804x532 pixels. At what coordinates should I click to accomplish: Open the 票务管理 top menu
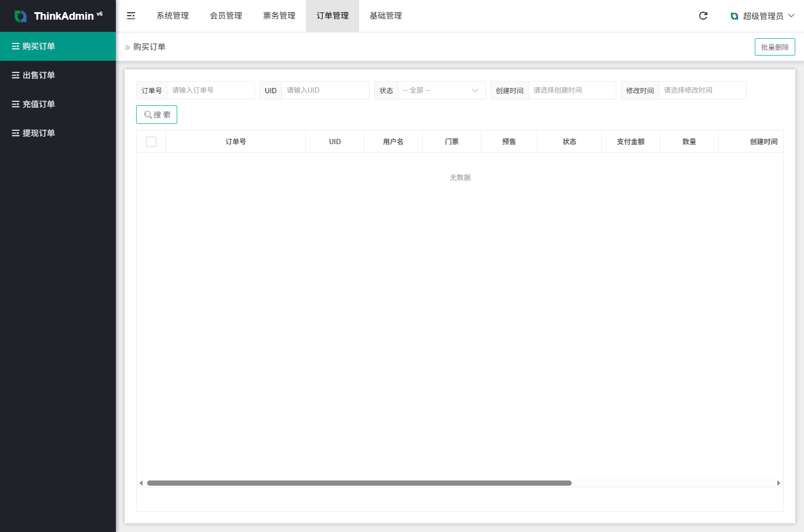(x=279, y=16)
